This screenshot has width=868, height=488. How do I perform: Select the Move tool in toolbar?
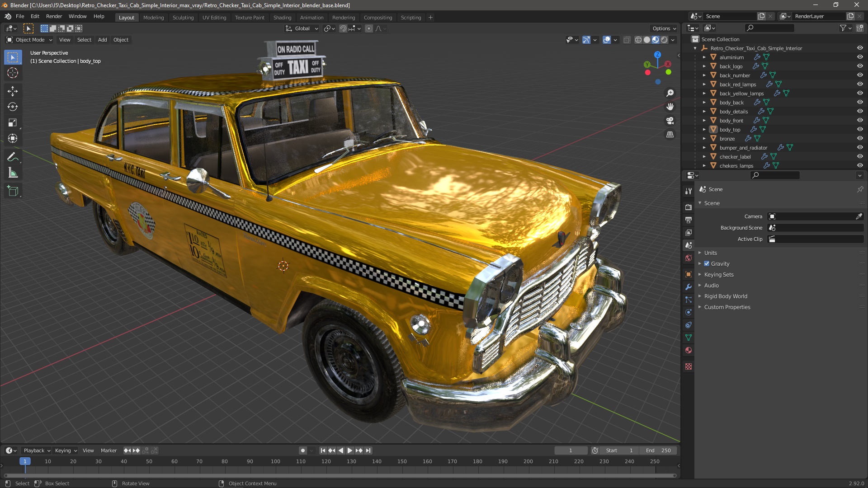tap(12, 91)
